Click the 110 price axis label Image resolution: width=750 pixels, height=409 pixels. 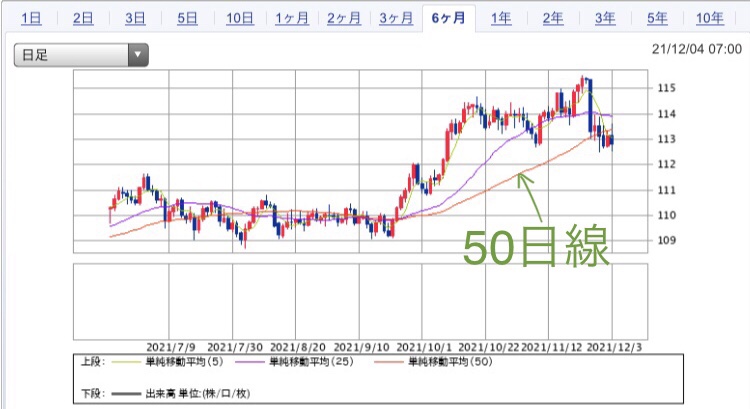pos(666,215)
